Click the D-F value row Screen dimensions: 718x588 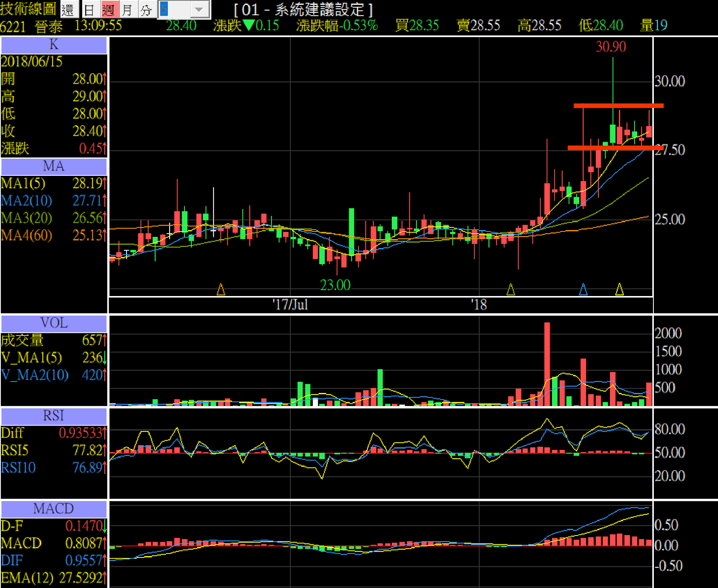pyautogui.click(x=54, y=526)
